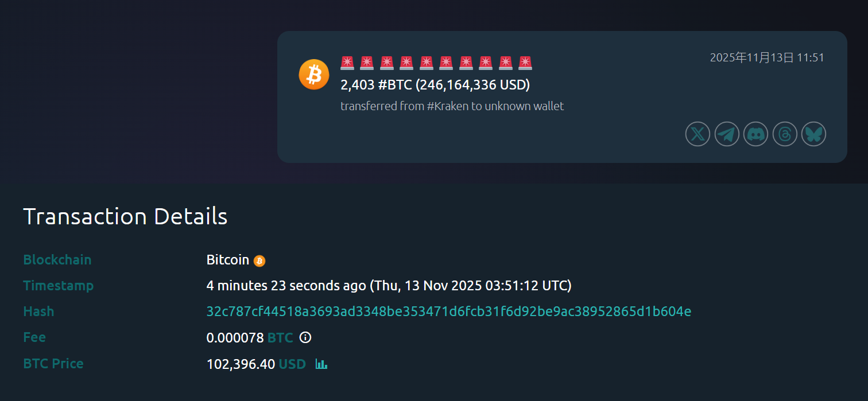Share the alert via Telegram
The image size is (868, 401).
click(727, 134)
